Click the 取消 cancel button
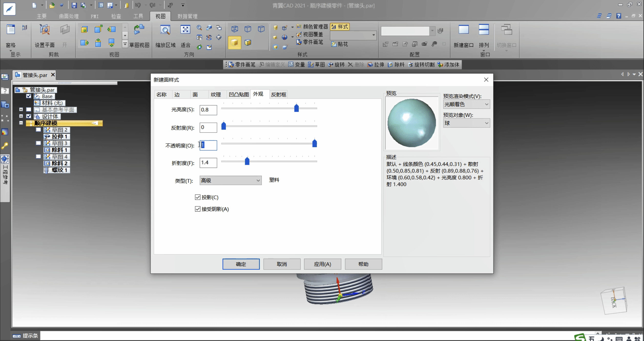This screenshot has width=644, height=341. (282, 264)
